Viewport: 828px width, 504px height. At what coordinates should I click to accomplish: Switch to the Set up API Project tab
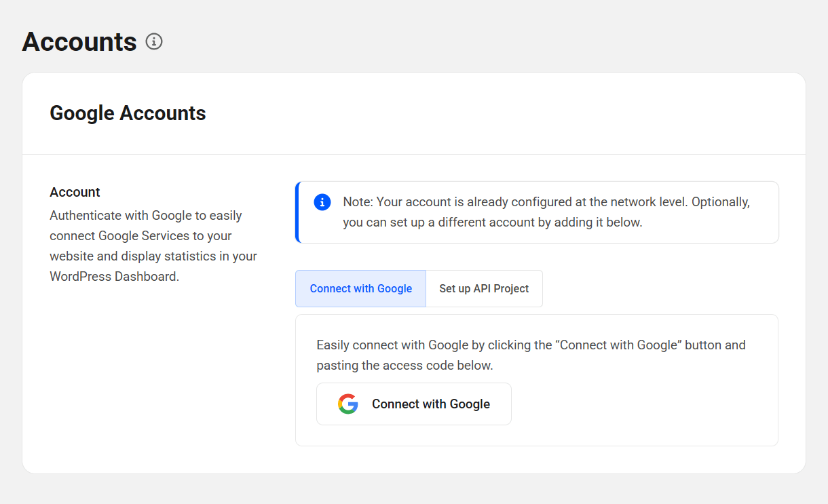tap(484, 288)
